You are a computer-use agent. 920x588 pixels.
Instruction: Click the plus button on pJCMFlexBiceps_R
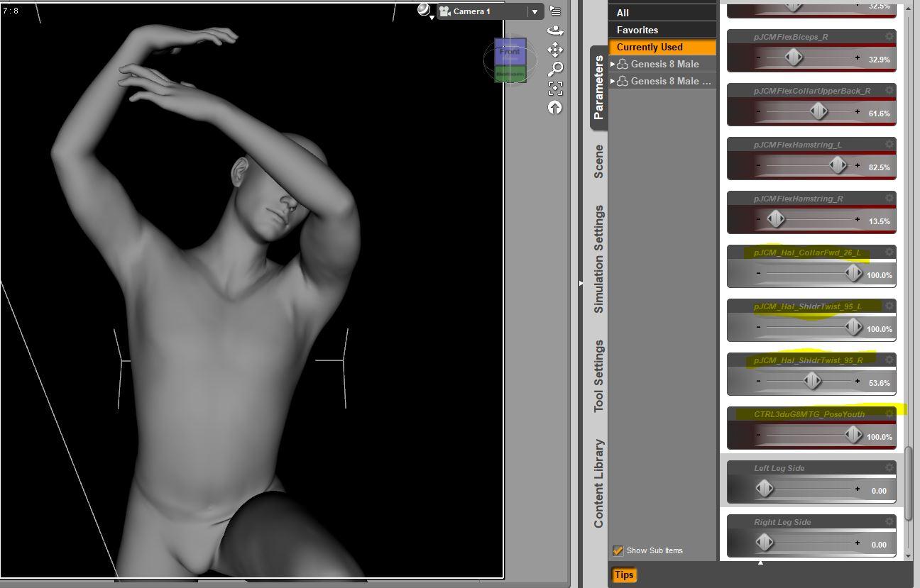[x=858, y=58]
